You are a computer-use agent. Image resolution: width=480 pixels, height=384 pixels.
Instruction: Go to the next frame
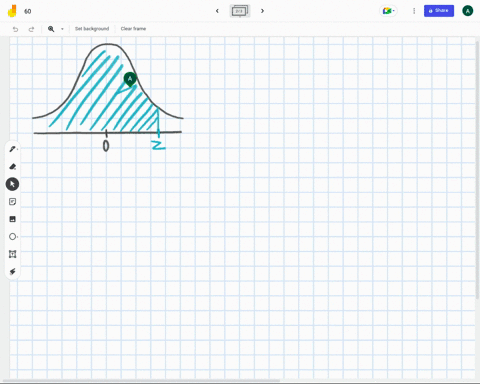(262, 11)
